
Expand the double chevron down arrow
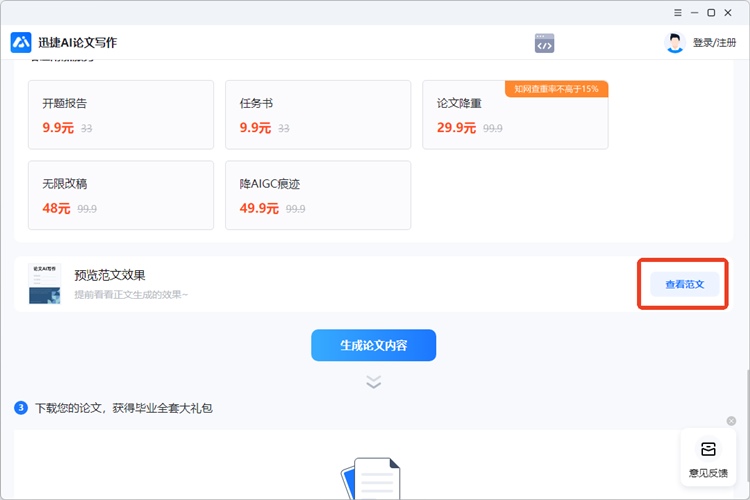[x=374, y=382]
